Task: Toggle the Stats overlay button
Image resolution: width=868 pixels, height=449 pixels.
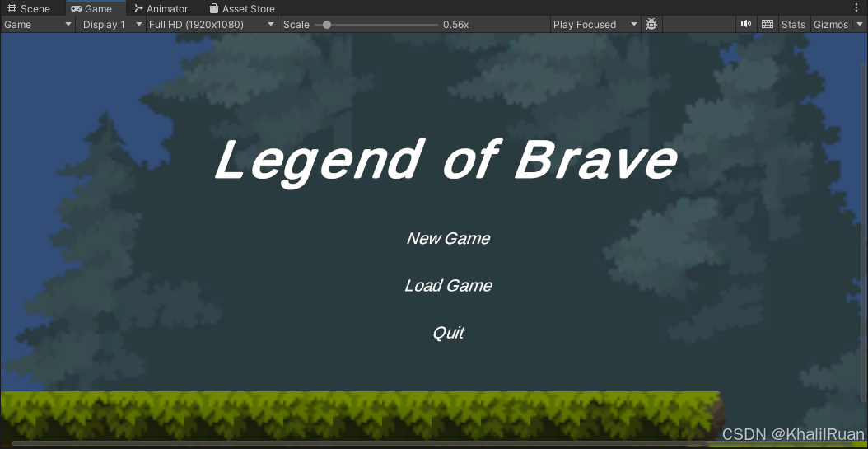Action: (793, 25)
